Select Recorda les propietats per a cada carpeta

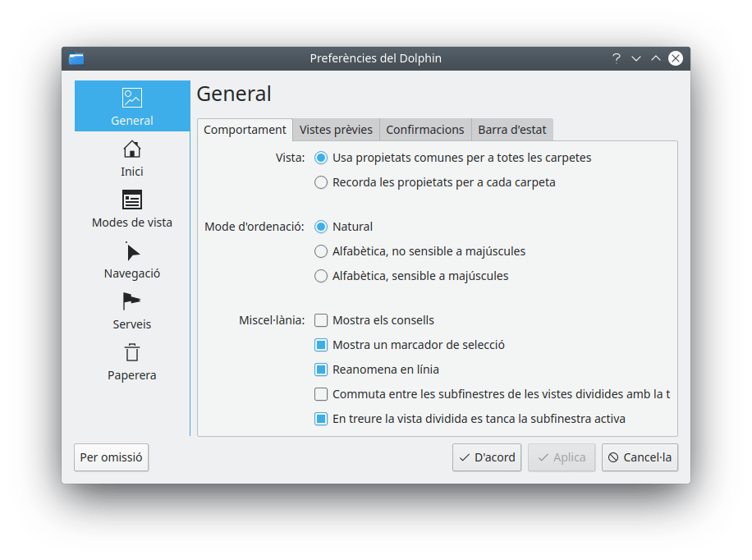(321, 182)
